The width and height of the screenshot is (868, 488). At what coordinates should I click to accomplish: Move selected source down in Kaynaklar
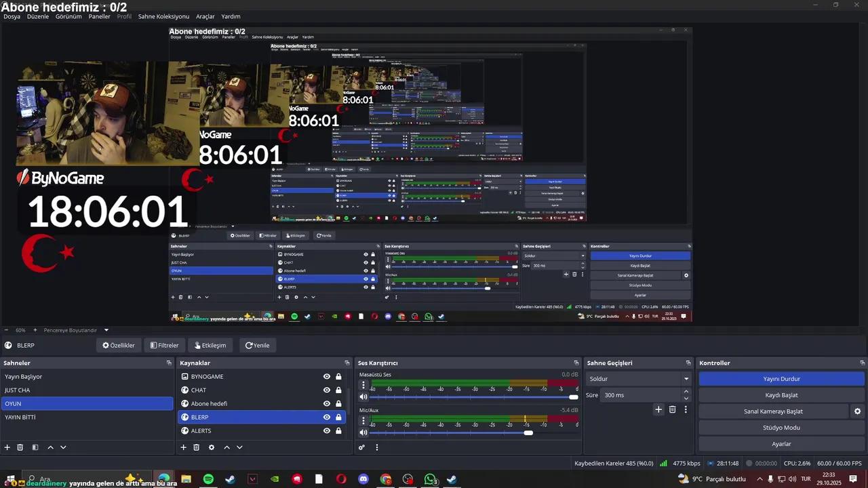coord(239,447)
